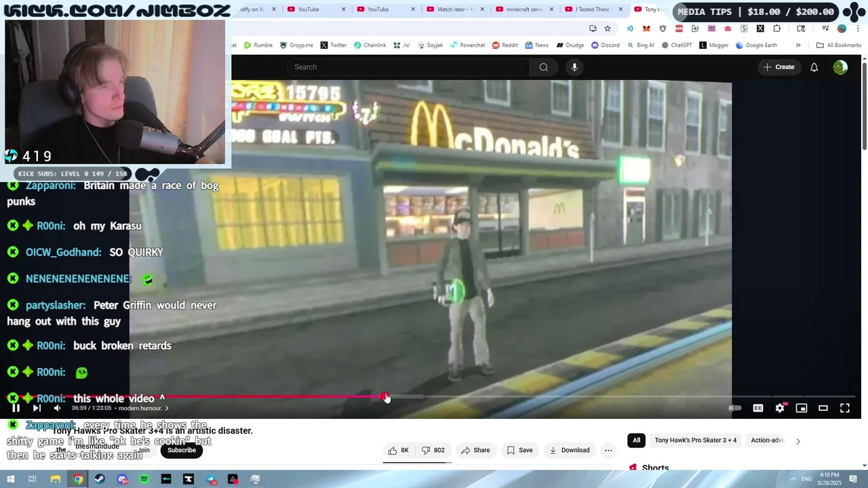This screenshot has width=868, height=488.
Task: Open the Discord bookmark
Action: [x=605, y=45]
